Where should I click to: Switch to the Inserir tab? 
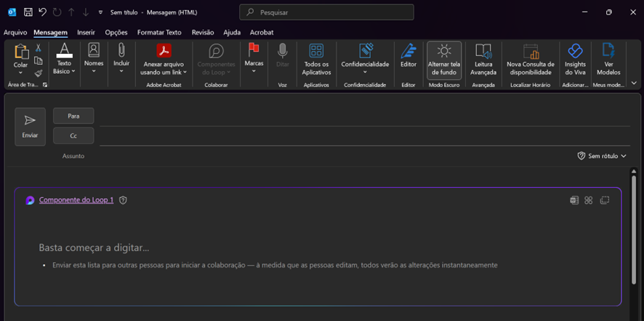(86, 32)
